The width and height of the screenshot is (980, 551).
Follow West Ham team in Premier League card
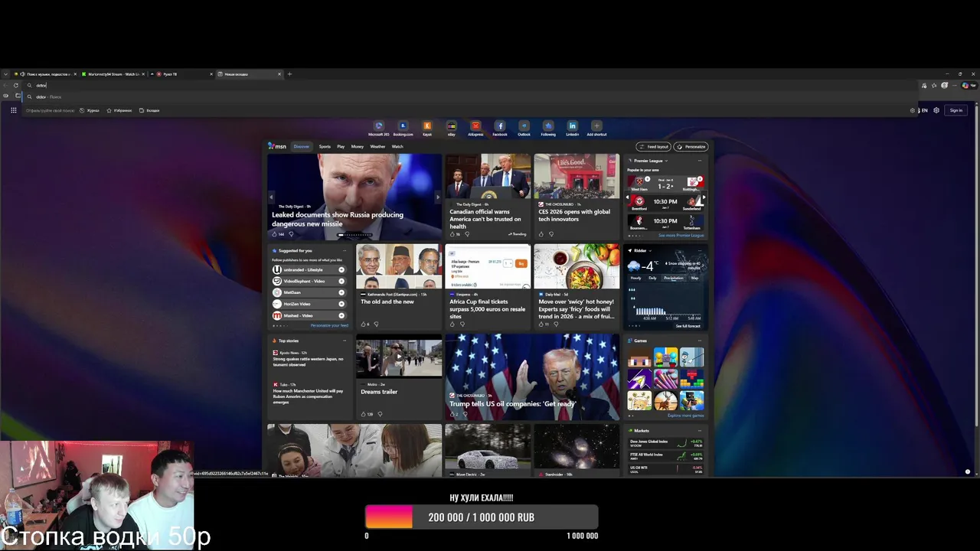(647, 179)
